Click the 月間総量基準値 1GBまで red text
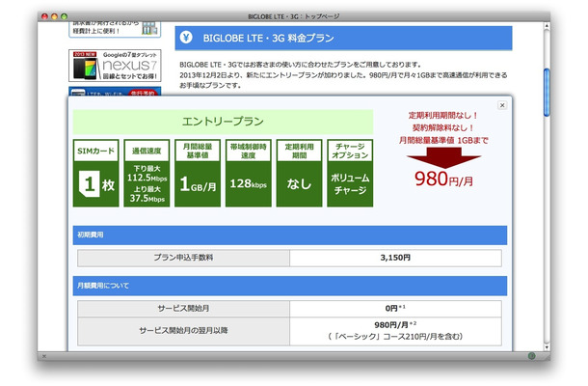588x386 pixels. (x=443, y=141)
